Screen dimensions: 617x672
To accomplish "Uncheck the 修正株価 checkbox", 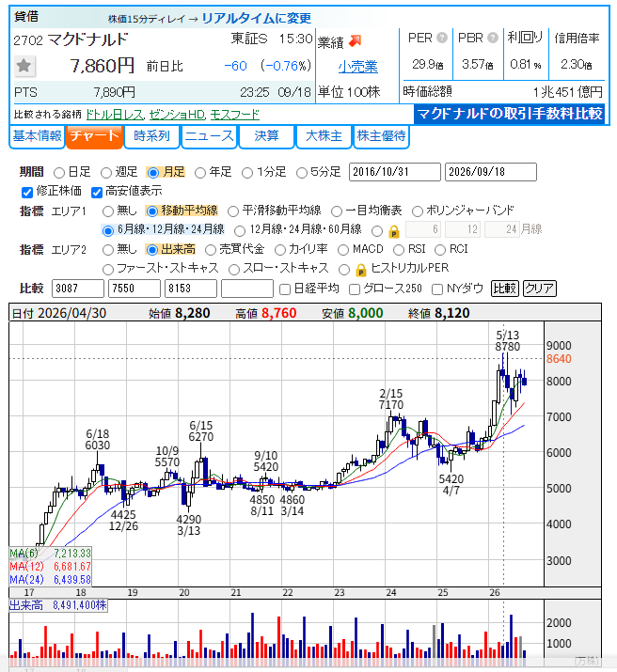I will (x=27, y=193).
